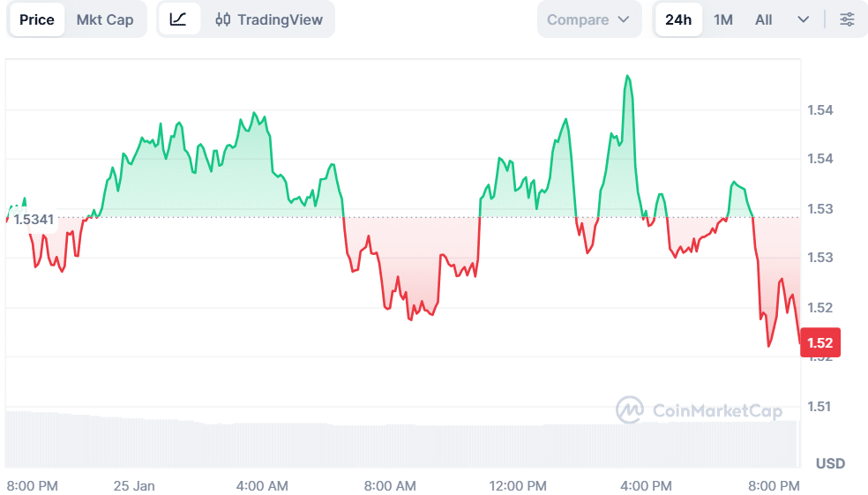This screenshot has width=868, height=495.
Task: Expand the Compare dropdown
Action: [x=588, y=19]
